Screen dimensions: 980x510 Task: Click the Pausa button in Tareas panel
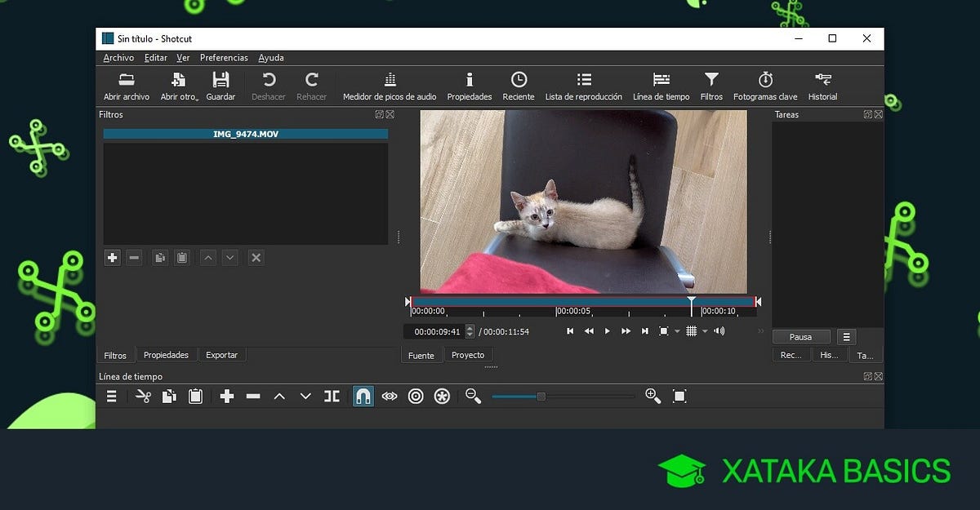(800, 336)
